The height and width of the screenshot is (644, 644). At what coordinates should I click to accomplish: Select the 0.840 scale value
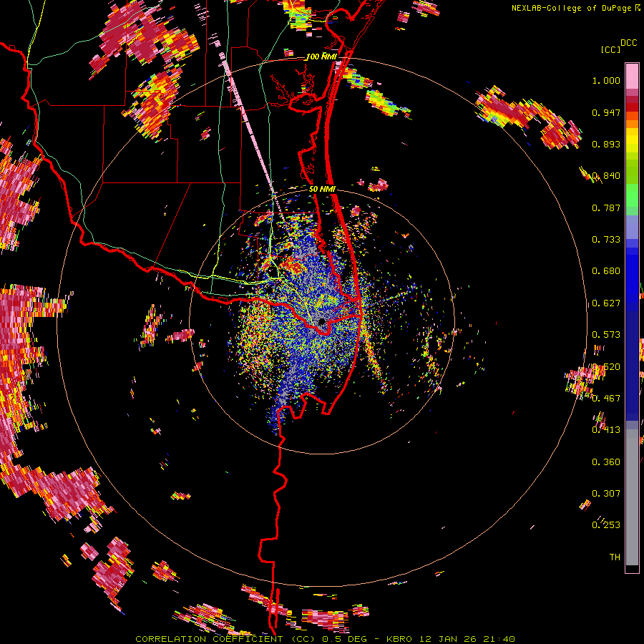(606, 176)
